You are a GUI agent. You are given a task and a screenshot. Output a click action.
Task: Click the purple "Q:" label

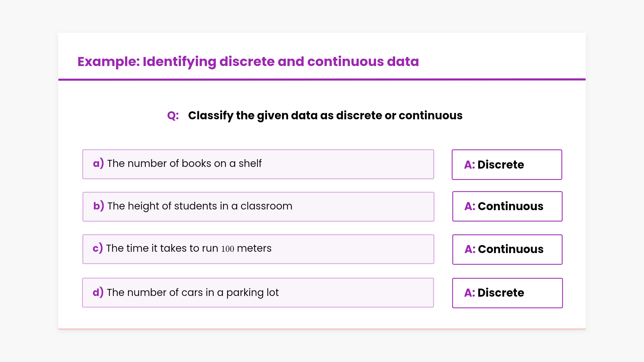pos(173,116)
